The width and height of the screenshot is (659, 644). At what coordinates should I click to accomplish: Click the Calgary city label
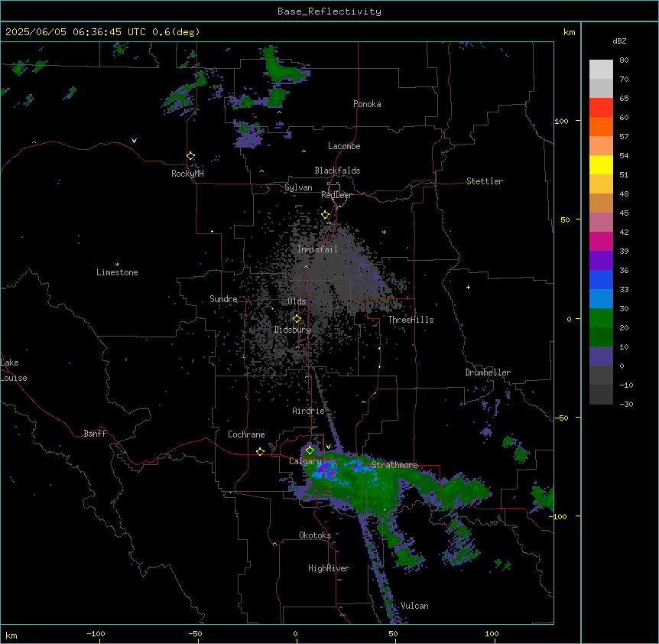305,461
